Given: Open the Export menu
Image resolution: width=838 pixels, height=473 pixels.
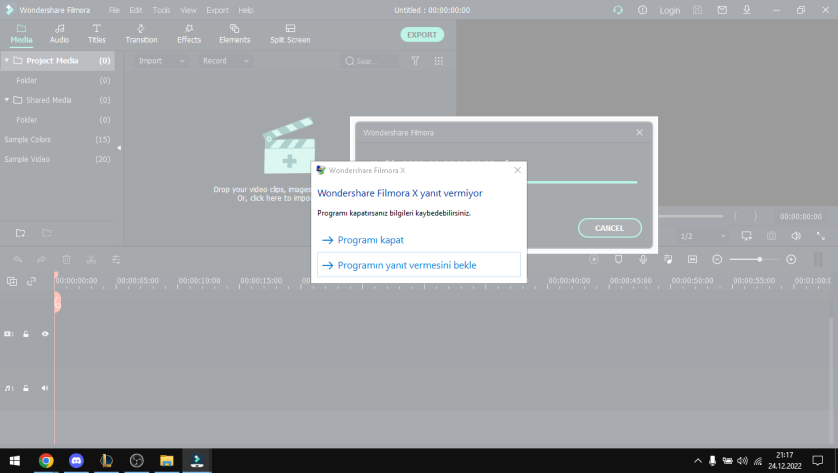Looking at the screenshot, I should tap(218, 10).
